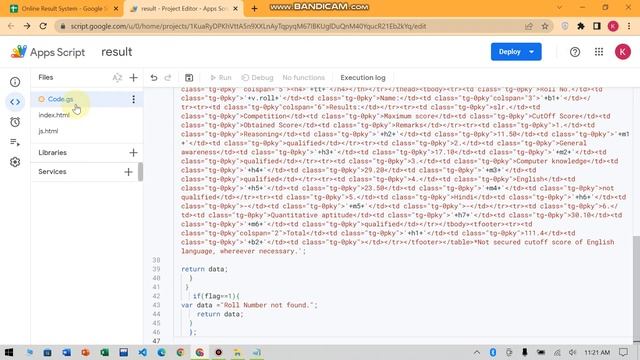Open the taskbar clock showing 11:21 AM
The image size is (640, 360).
597,352
